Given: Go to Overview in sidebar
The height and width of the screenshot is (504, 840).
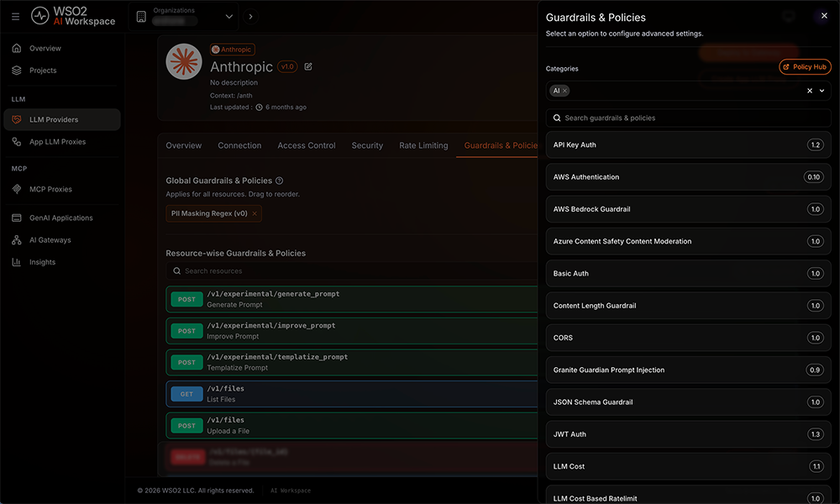Looking at the screenshot, I should click(61, 48).
